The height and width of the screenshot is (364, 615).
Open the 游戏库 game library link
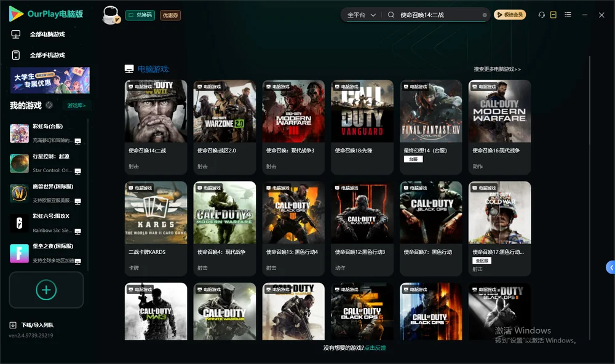[x=76, y=105]
